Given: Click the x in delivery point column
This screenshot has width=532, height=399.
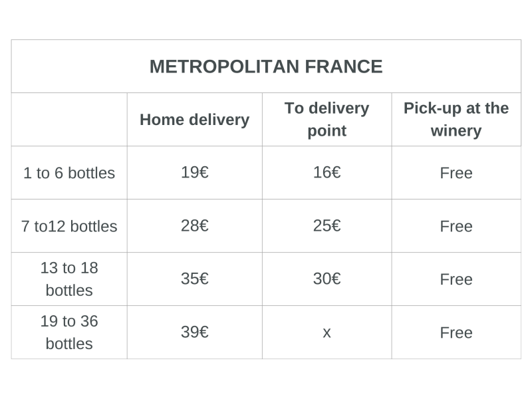Looking at the screenshot, I should click(x=327, y=333).
